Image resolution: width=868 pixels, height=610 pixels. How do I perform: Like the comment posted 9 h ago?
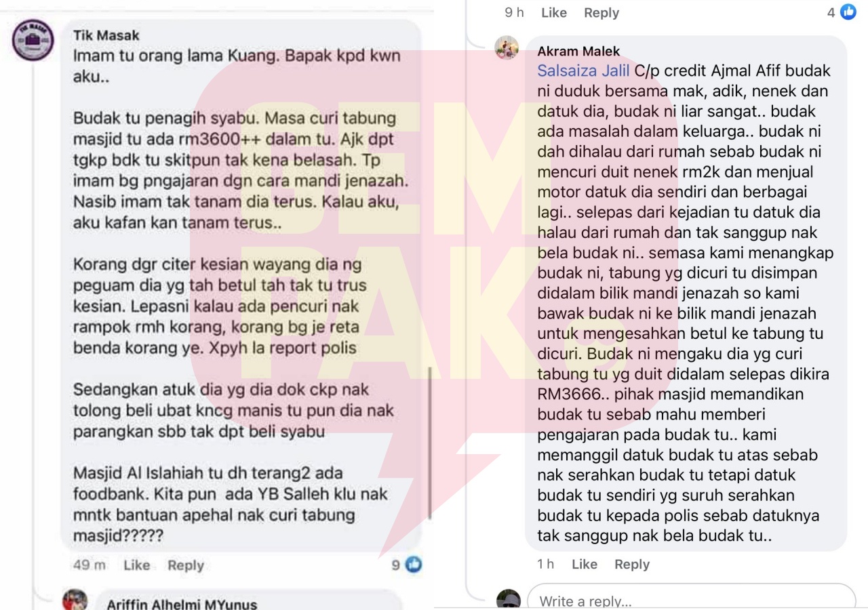(554, 12)
